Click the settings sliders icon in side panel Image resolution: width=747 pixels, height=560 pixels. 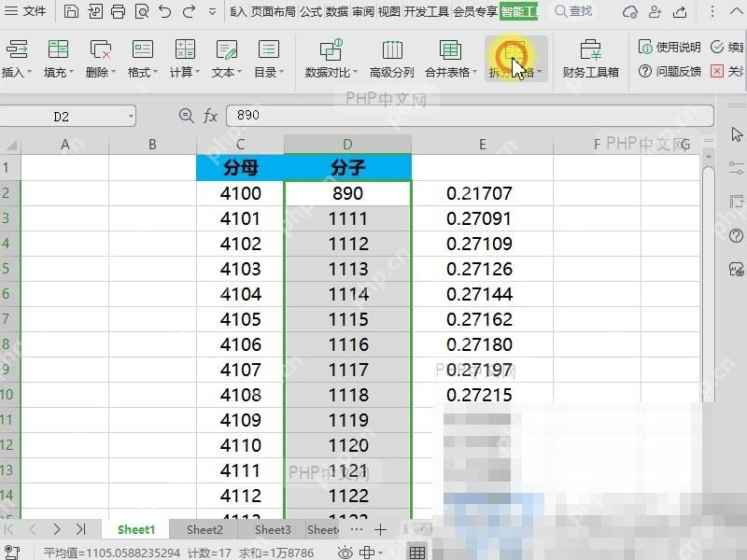tap(736, 168)
